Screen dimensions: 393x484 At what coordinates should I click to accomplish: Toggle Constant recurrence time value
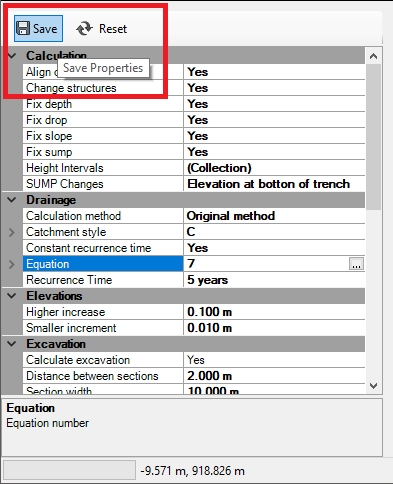coord(274,248)
